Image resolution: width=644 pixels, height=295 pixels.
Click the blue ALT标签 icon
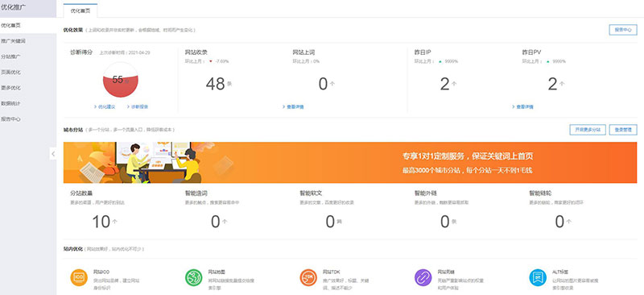(x=538, y=278)
